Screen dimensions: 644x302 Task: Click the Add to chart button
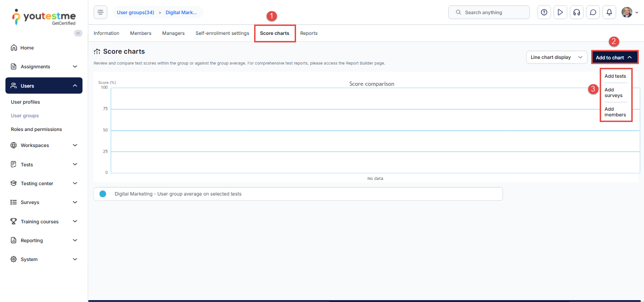click(615, 57)
